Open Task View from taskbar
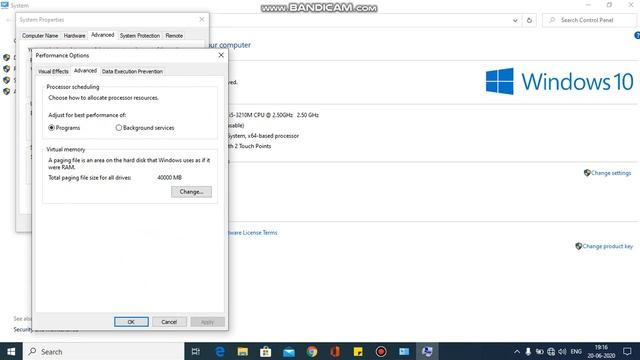 [x=196, y=351]
